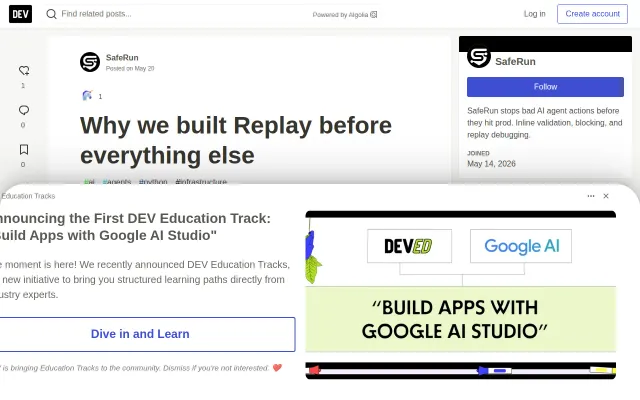This screenshot has width=640, height=400.
Task: Open the #python tag
Action: [x=153, y=182]
